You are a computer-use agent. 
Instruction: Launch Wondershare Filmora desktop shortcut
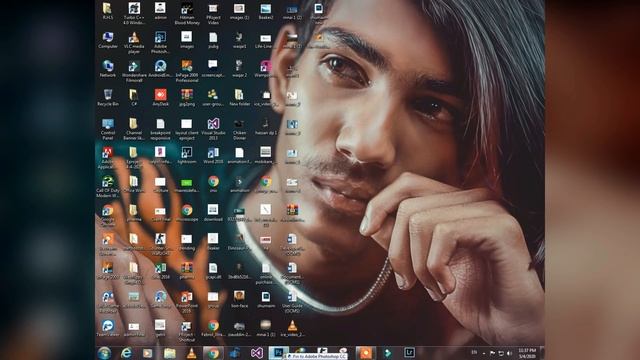tap(134, 72)
